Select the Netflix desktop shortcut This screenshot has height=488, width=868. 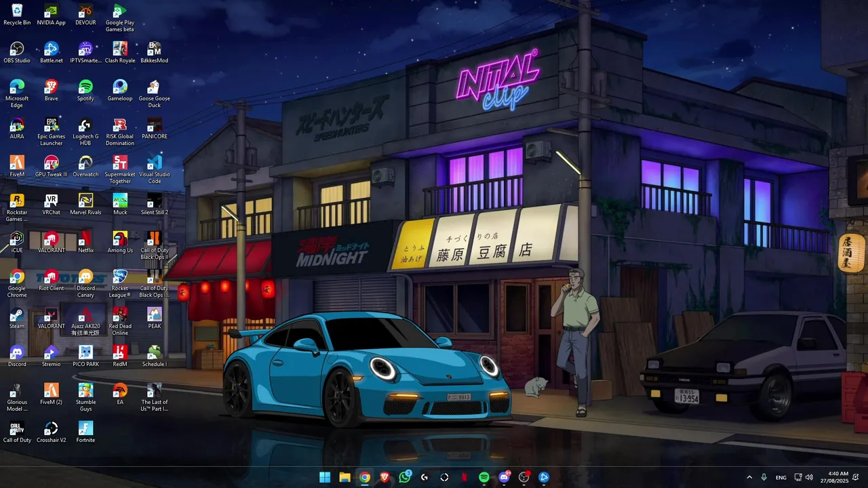pos(85,242)
